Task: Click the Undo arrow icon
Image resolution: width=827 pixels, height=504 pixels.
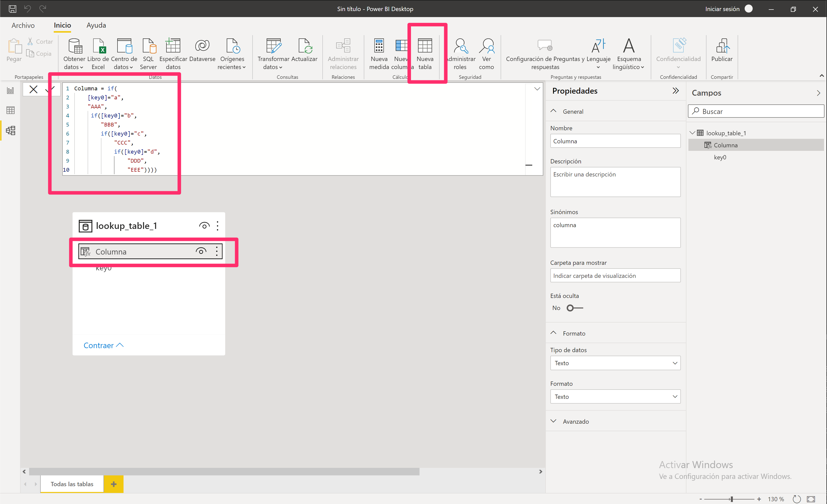Action: coord(28,9)
